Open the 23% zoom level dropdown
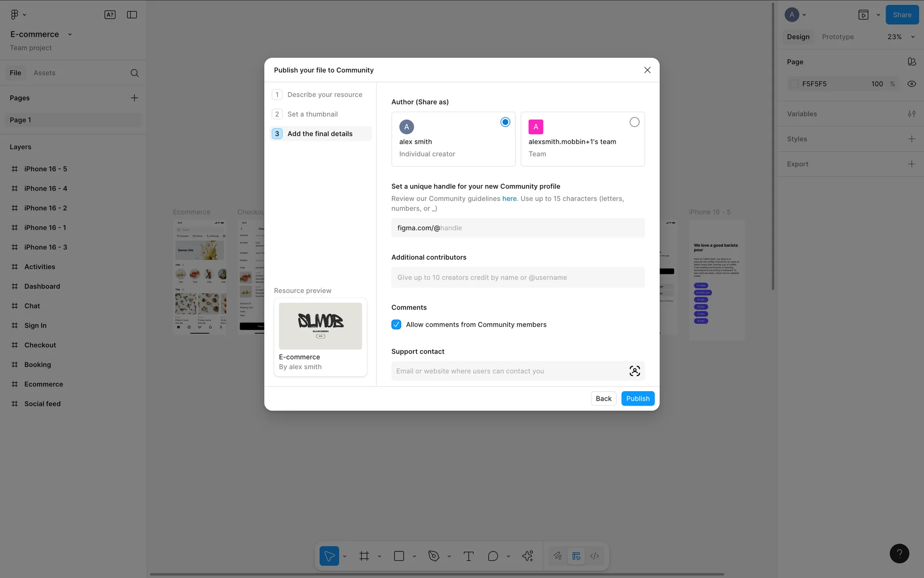This screenshot has width=924, height=578. coord(900,37)
